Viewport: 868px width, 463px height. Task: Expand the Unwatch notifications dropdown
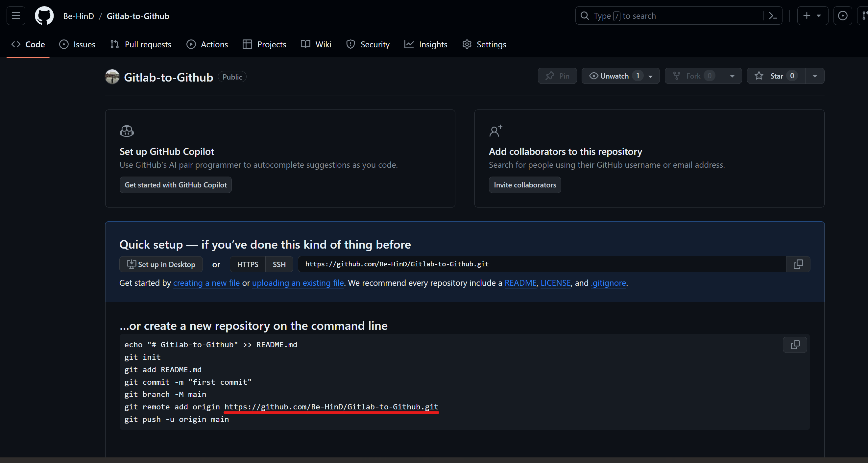650,76
